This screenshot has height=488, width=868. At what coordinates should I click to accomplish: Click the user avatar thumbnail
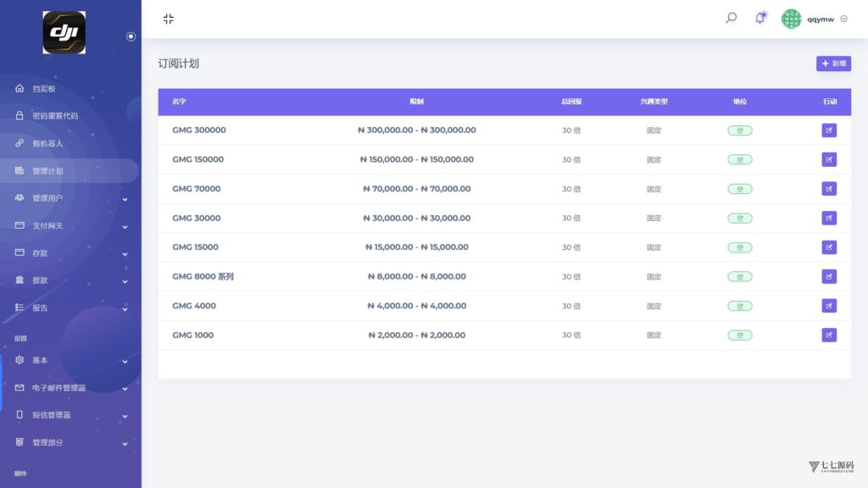[x=791, y=19]
